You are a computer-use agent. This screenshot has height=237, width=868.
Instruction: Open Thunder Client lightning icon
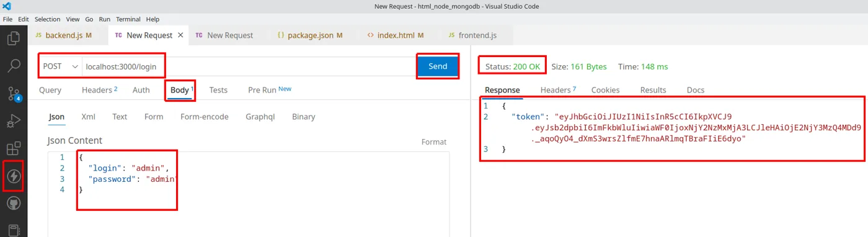tap(14, 177)
